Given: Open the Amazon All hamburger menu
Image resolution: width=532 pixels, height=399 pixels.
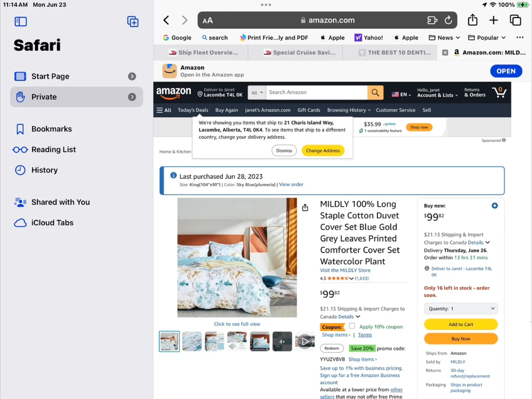Looking at the screenshot, I should [164, 110].
